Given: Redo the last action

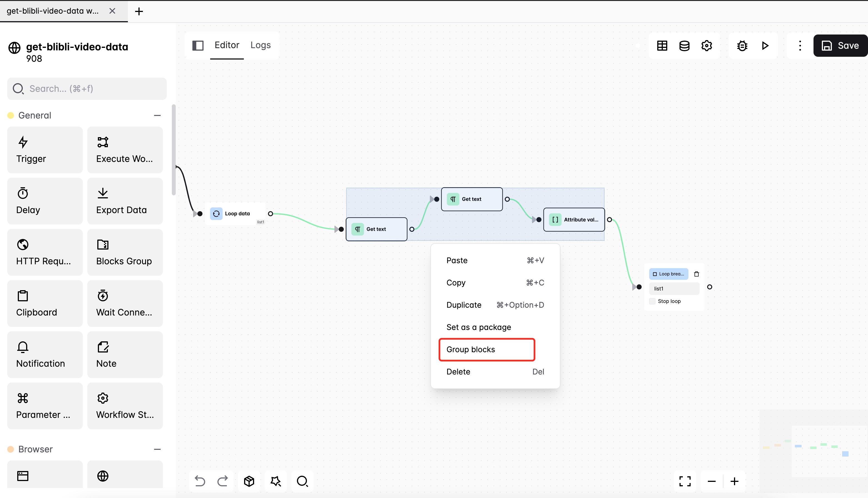Looking at the screenshot, I should [222, 481].
